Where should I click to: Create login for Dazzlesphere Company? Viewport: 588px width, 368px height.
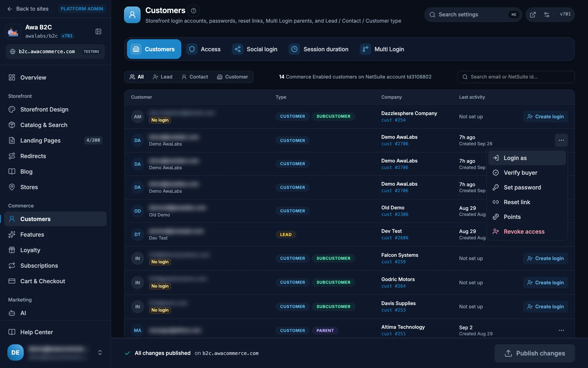click(x=545, y=117)
